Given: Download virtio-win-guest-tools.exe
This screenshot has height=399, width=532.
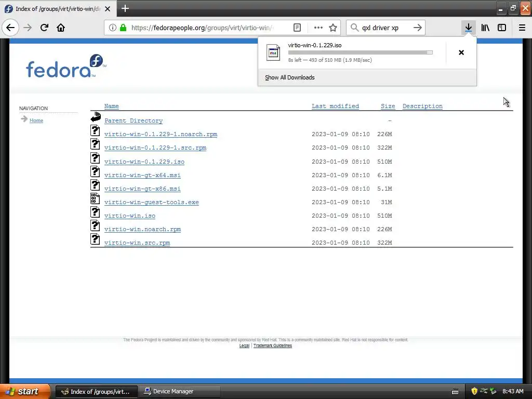Looking at the screenshot, I should click(x=151, y=202).
